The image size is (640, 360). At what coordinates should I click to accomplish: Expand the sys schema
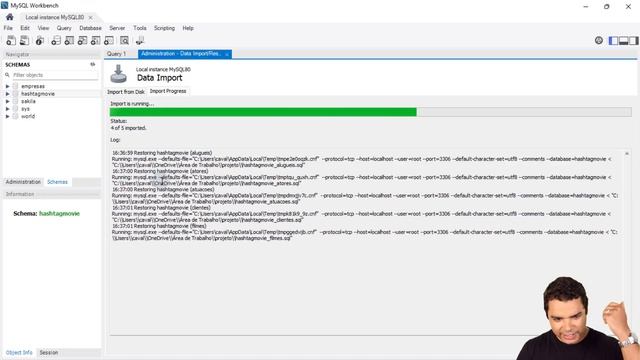(x=7, y=109)
